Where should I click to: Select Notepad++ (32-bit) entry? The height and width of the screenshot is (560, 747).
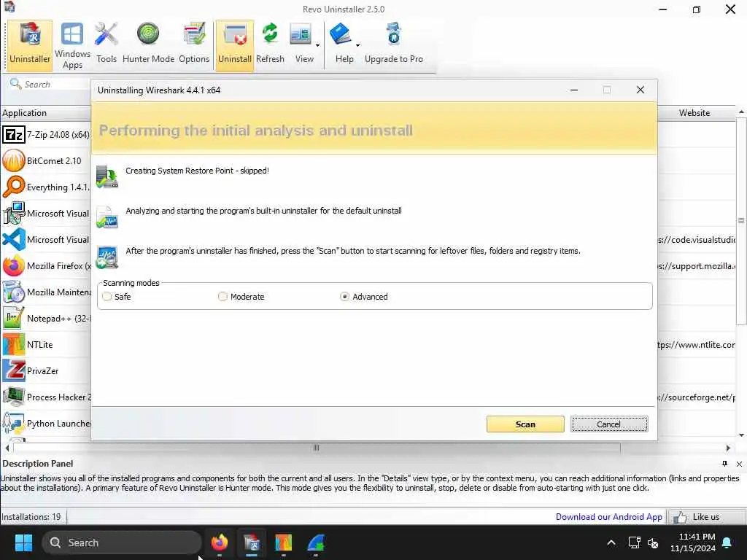tap(46, 319)
